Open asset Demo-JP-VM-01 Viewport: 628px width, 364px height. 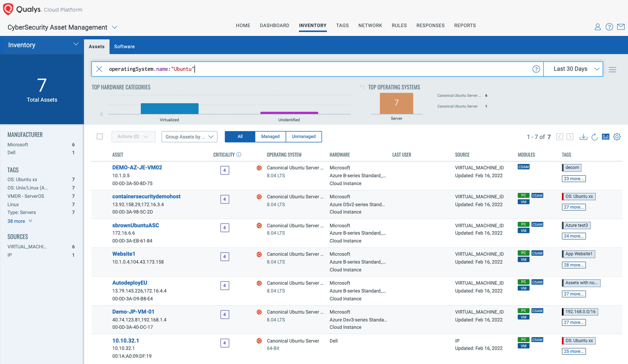click(133, 312)
